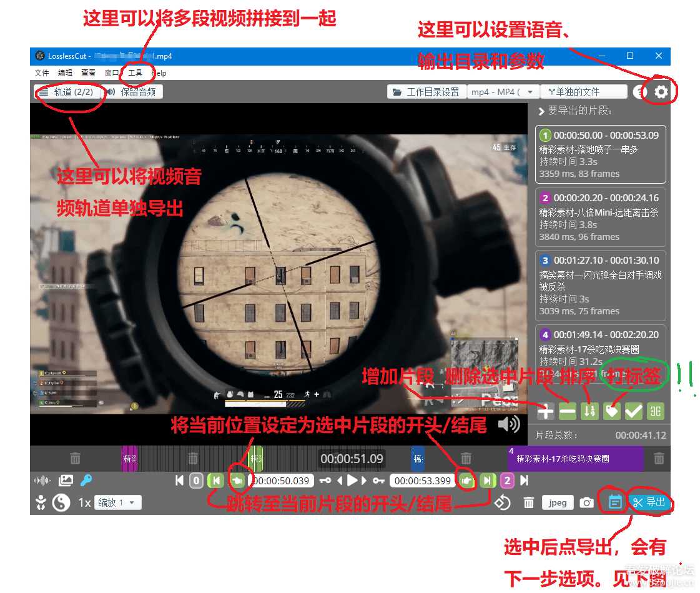700x593 pixels.
Task: Open the segment label tag icon
Action: (x=611, y=411)
